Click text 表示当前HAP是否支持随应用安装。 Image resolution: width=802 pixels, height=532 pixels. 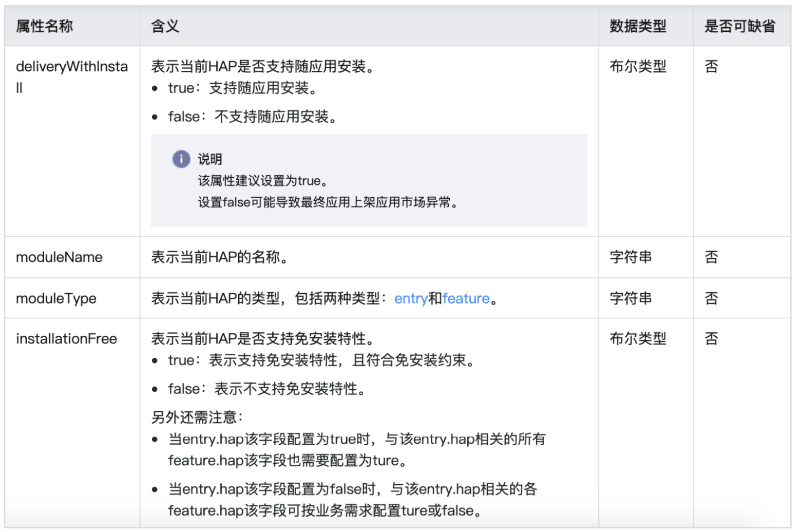262,66
